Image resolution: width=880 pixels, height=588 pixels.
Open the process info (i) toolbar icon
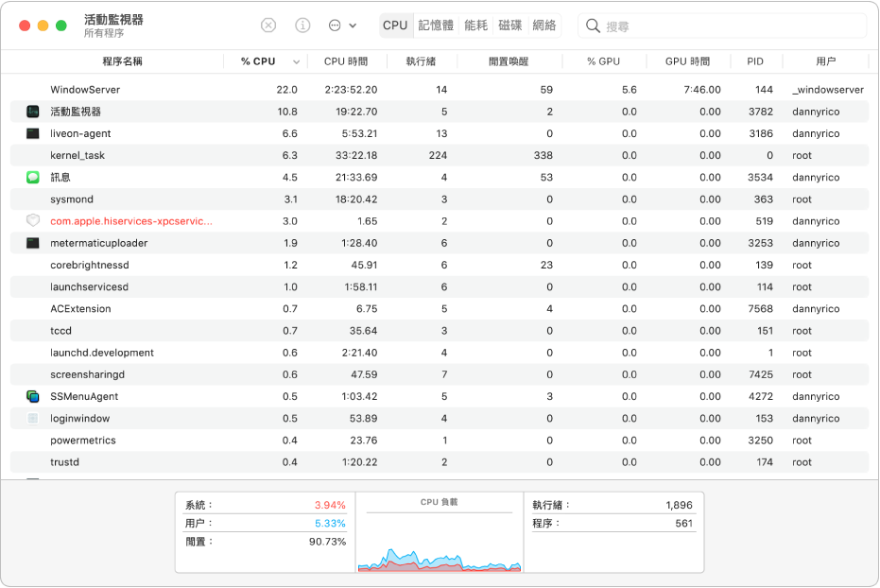coord(302,26)
